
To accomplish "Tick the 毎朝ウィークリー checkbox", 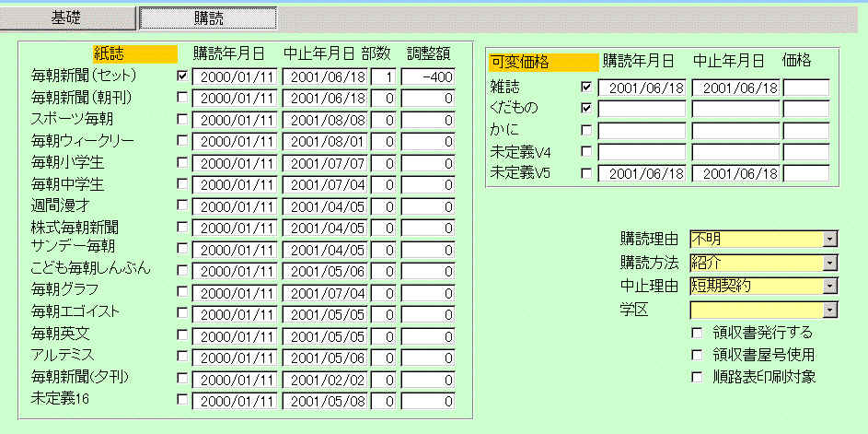I will (182, 140).
